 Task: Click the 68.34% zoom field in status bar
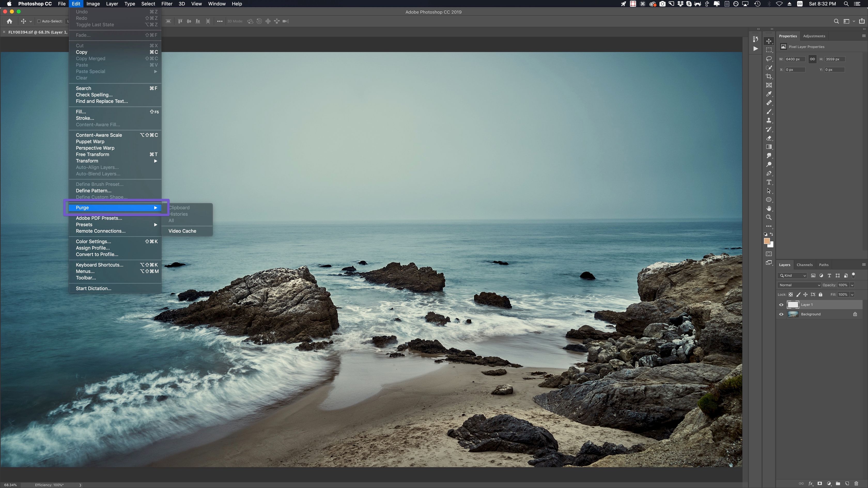10,485
